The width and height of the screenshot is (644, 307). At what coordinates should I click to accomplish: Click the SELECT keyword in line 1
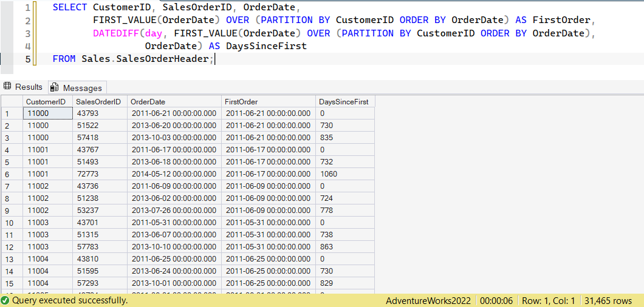(x=70, y=7)
